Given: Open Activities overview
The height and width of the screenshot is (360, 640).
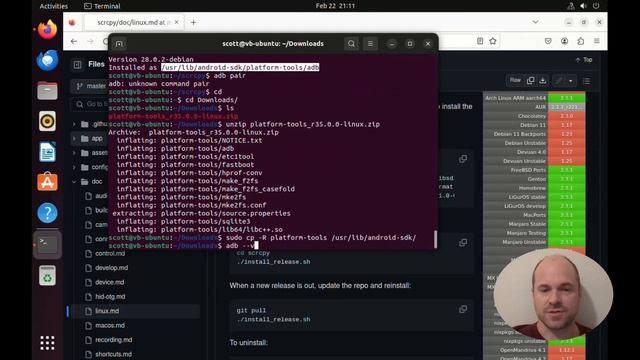Looking at the screenshot, I should click(53, 6).
